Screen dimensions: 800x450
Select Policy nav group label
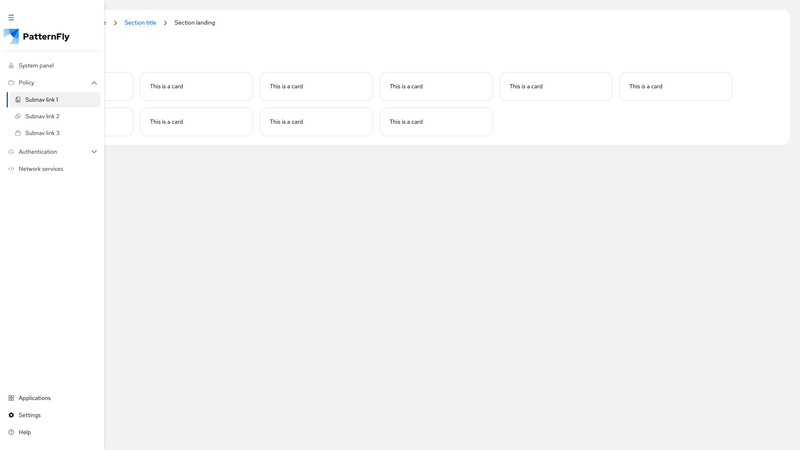pyautogui.click(x=27, y=83)
